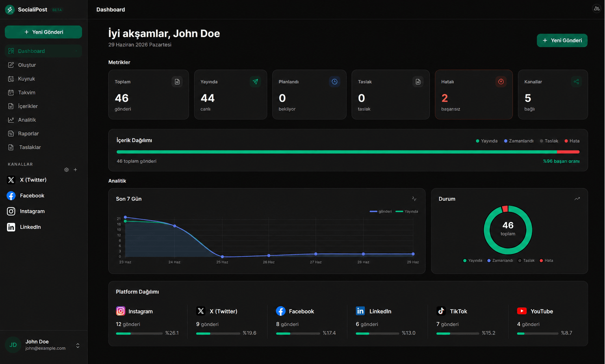Viewport: 605px width, 364px height.
Task: Open İçerikler in the sidebar
Action: (x=43, y=106)
